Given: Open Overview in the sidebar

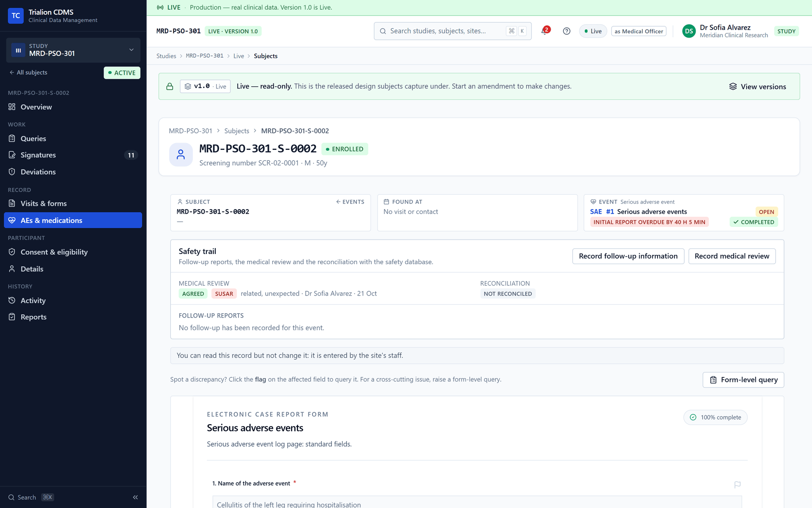Looking at the screenshot, I should point(73,107).
